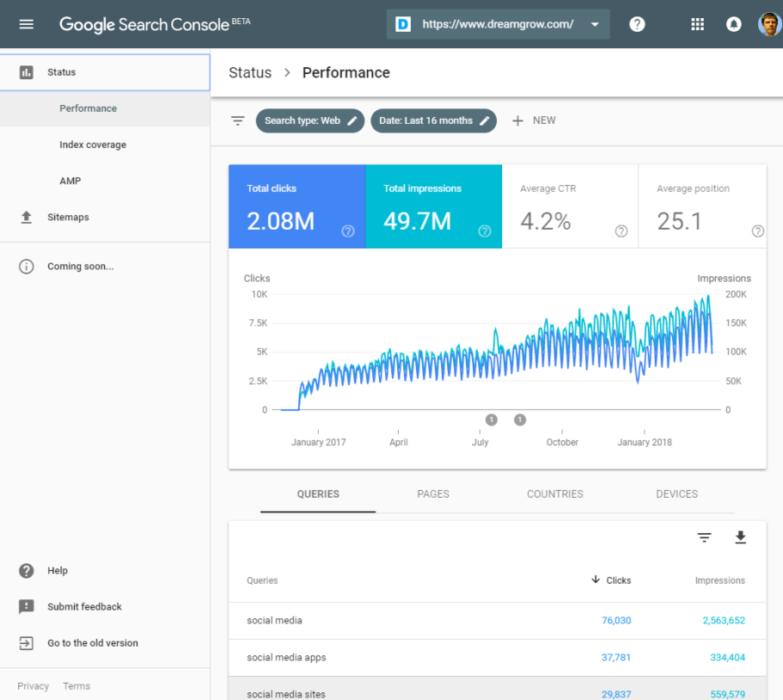Switch to the PAGES tab
The height and width of the screenshot is (700, 783).
click(x=433, y=494)
